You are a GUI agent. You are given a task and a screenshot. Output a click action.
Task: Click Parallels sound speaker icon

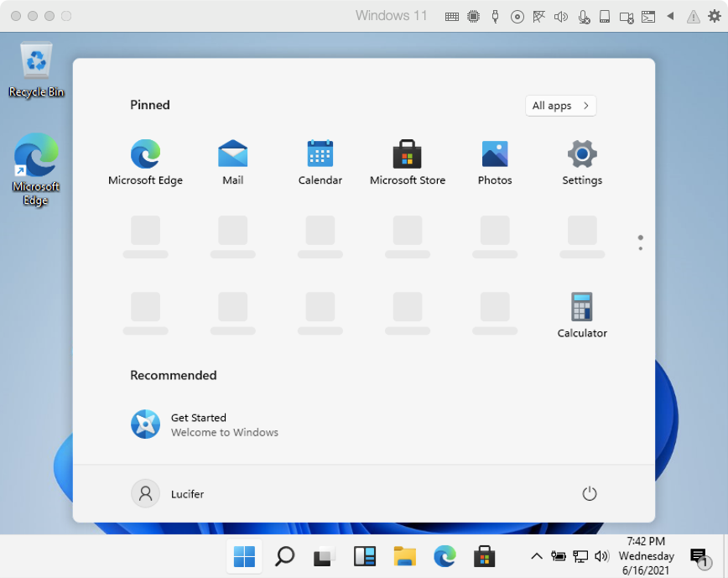[x=561, y=17]
